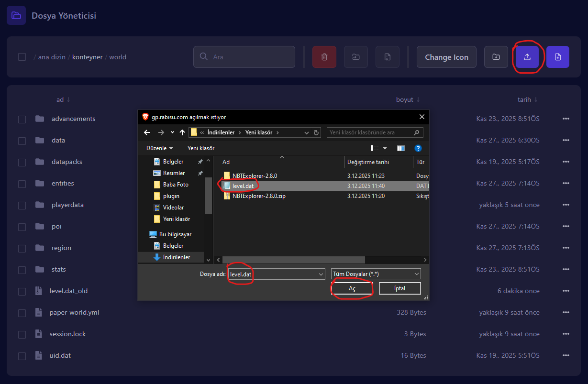The height and width of the screenshot is (384, 588).
Task: Click the refresh icon in address bar
Action: [x=316, y=132]
